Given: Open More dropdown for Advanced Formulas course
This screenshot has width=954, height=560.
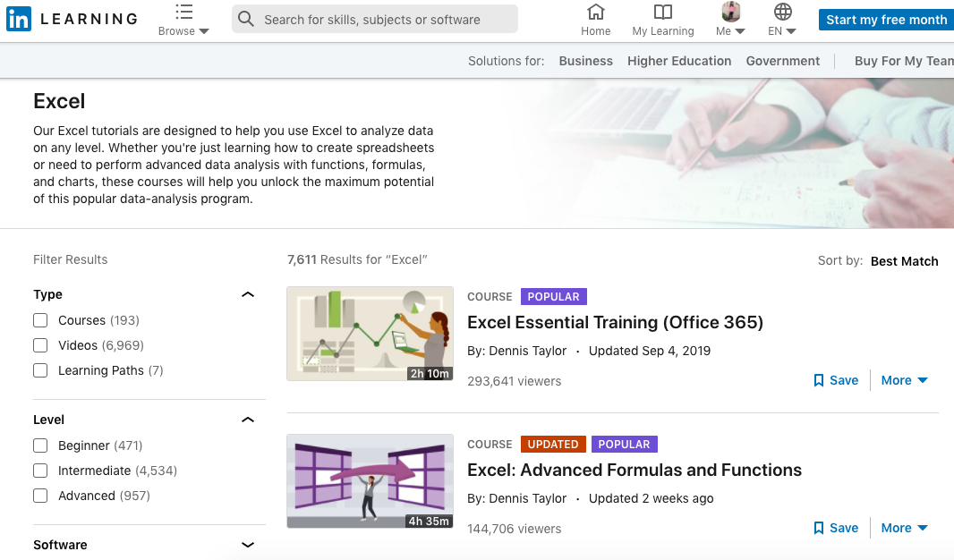Looking at the screenshot, I should [x=904, y=528].
